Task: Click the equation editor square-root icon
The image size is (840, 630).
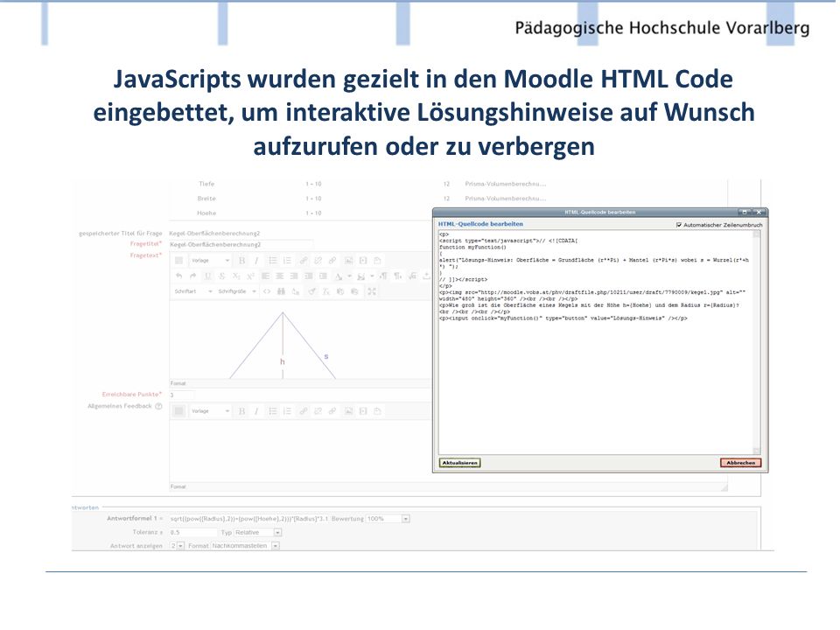Action: tap(412, 276)
